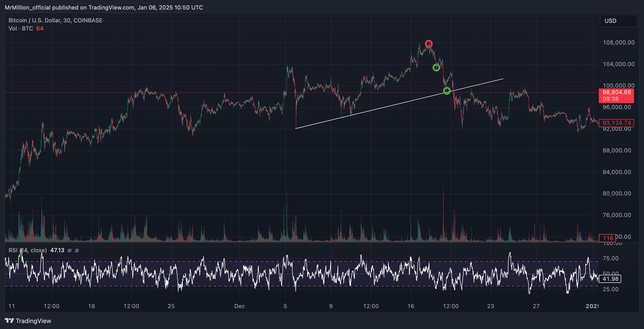Click the lower green circle marker on the trendline
644x329 pixels.
point(447,91)
